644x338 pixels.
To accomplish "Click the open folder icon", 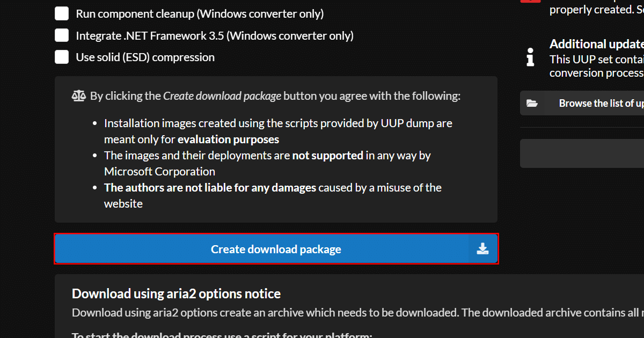I will 532,103.
